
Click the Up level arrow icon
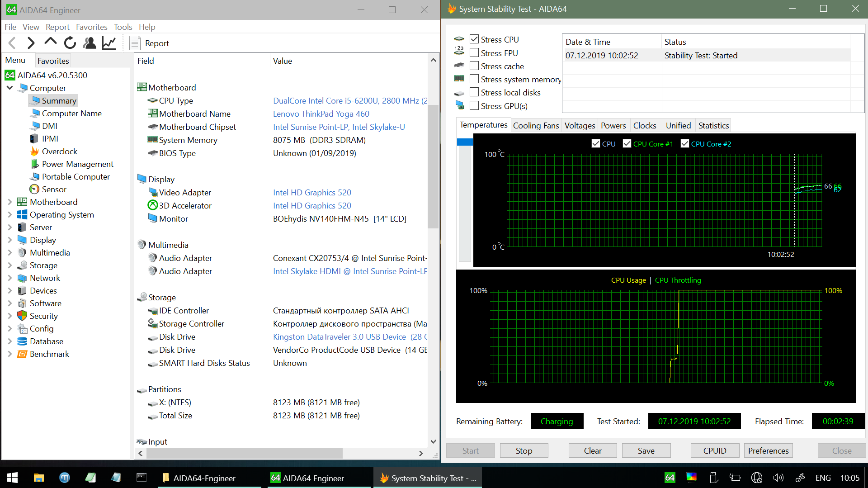51,42
